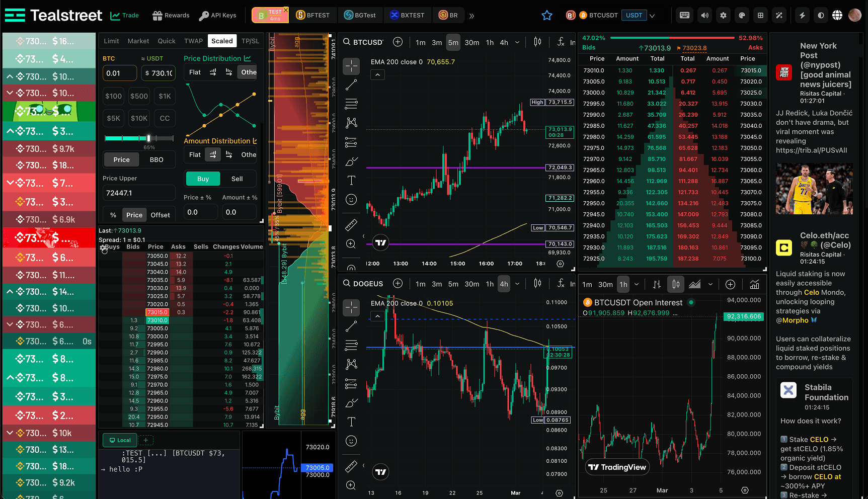
Task: Select trend line tool on BTCUSD chart
Action: coord(351,85)
